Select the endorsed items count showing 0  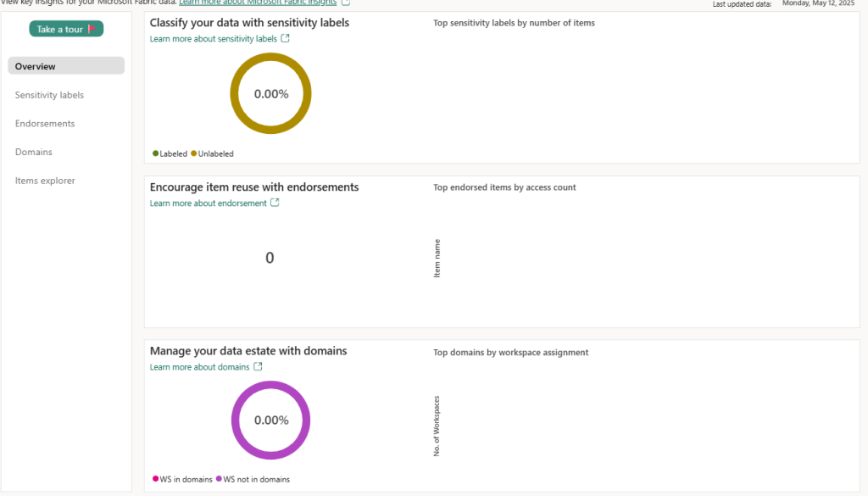(x=270, y=258)
